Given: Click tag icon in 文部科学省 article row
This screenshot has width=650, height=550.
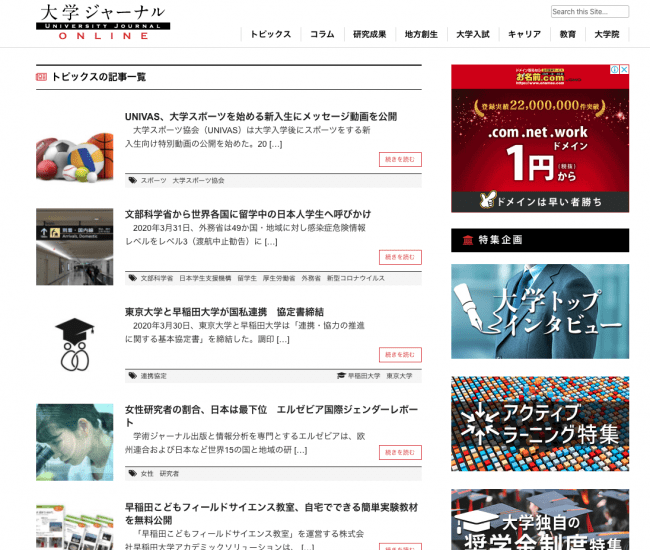Looking at the screenshot, I should coord(133,278).
